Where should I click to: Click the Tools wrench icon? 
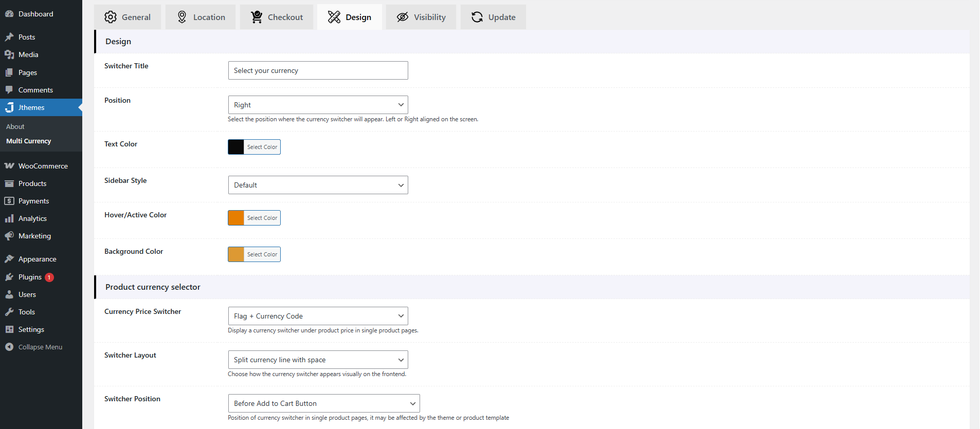(9, 312)
